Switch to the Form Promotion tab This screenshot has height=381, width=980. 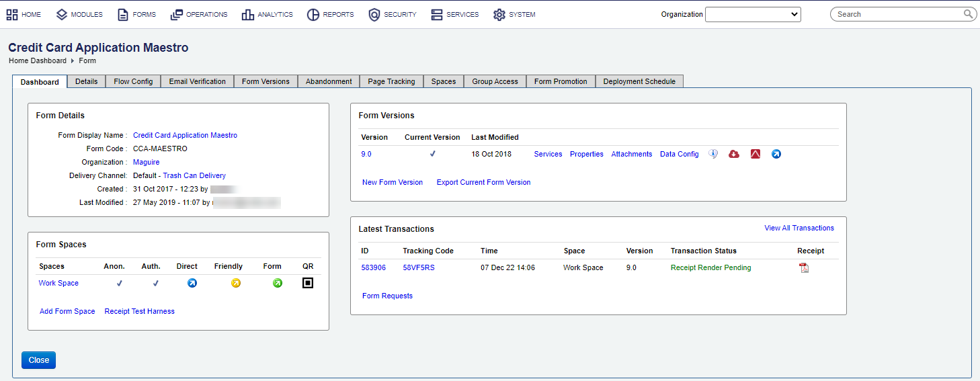561,81
